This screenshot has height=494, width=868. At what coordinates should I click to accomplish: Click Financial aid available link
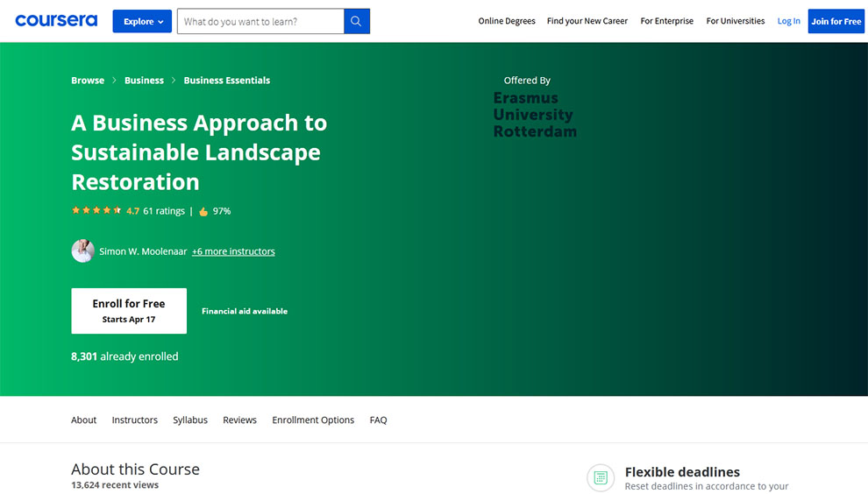[245, 312]
